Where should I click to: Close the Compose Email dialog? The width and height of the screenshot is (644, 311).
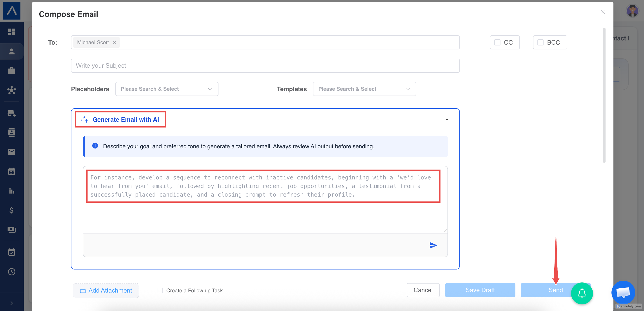click(603, 12)
